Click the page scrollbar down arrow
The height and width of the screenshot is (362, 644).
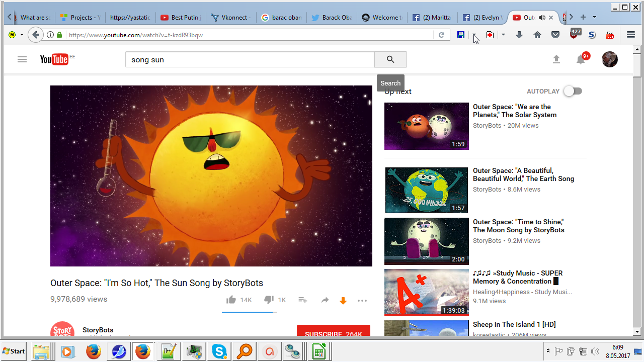pyautogui.click(x=637, y=331)
